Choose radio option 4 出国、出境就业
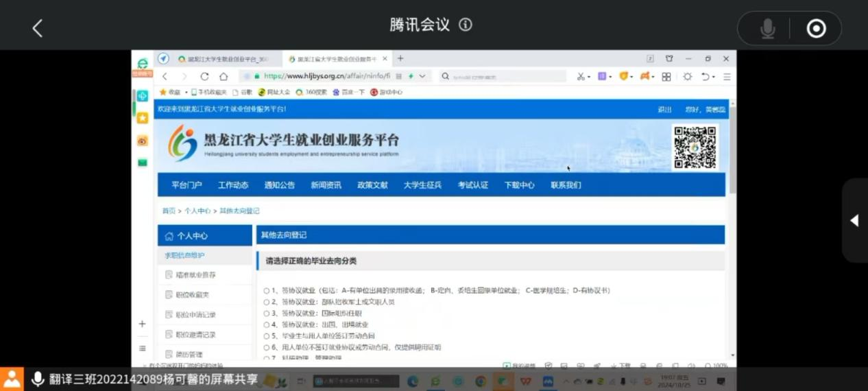 [x=267, y=324]
